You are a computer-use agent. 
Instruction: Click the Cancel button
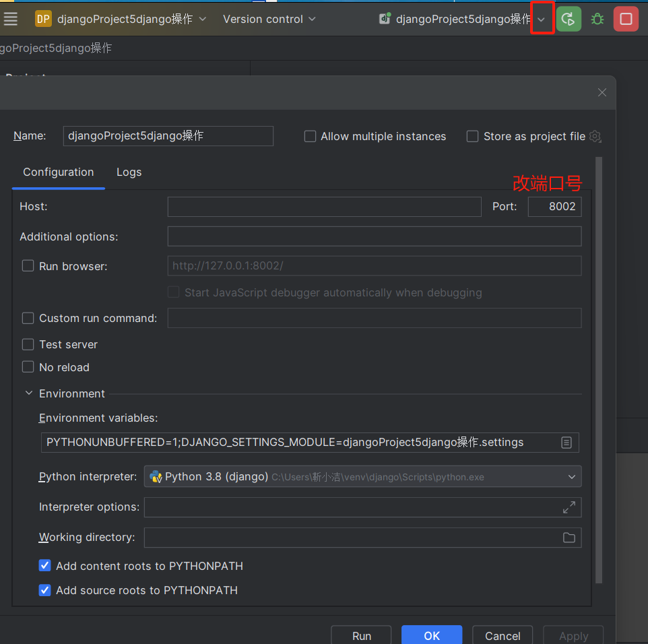click(x=503, y=635)
